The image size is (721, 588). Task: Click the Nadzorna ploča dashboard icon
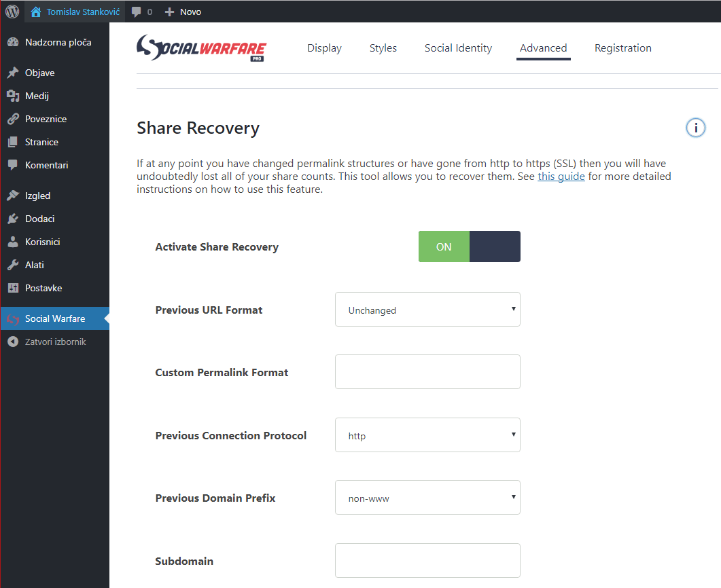pyautogui.click(x=13, y=42)
